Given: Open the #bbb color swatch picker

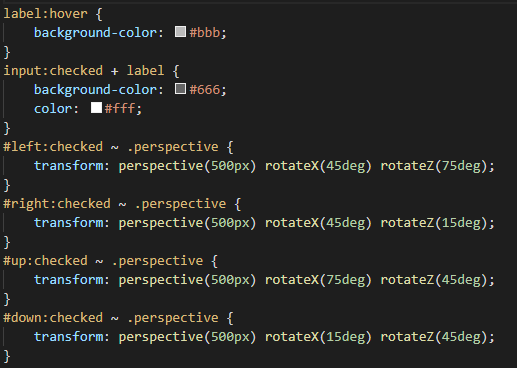Looking at the screenshot, I should [x=180, y=32].
